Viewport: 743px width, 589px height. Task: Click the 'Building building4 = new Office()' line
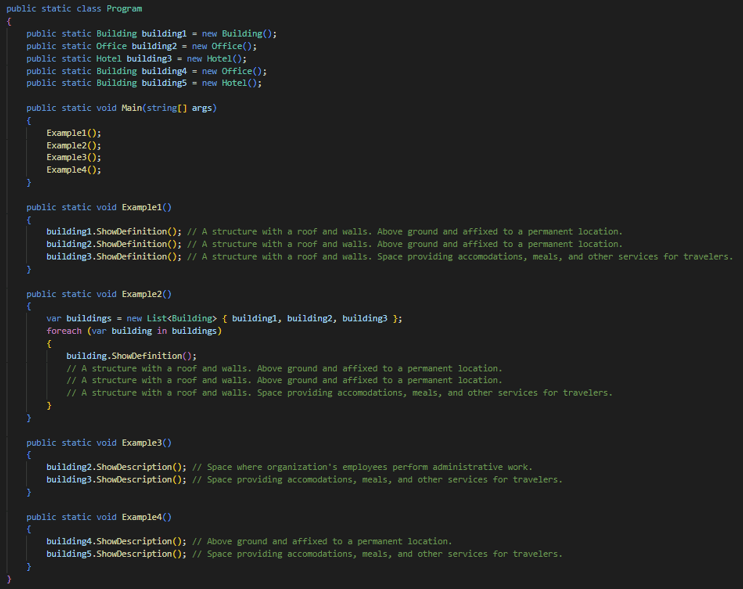tap(146, 71)
